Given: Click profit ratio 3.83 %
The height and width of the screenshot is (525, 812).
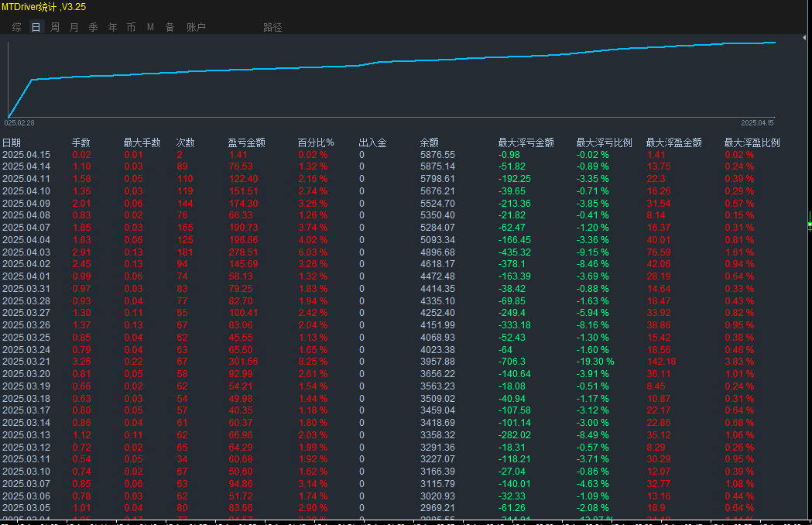Looking at the screenshot, I should coord(739,362).
